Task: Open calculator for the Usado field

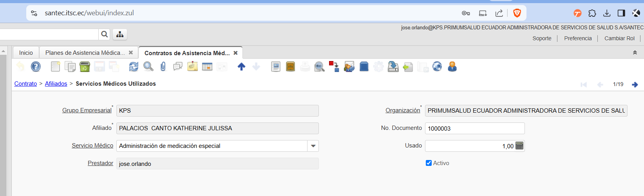Action: click(x=519, y=146)
